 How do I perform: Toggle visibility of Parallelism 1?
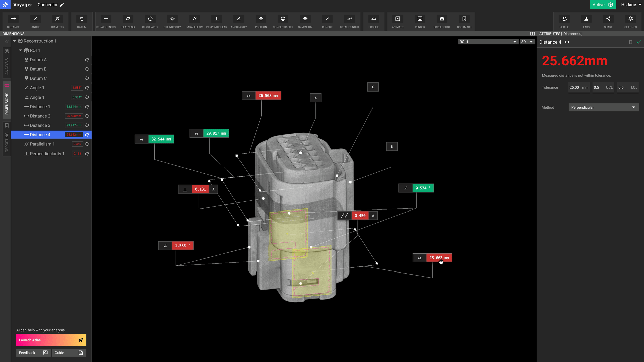(x=87, y=144)
